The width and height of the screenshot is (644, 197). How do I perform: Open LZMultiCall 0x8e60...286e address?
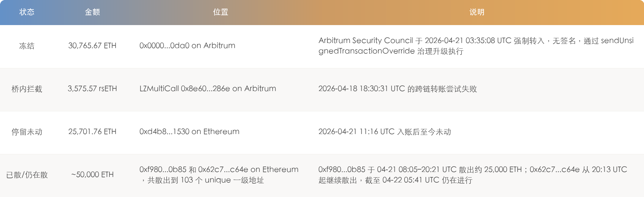[x=208, y=89]
